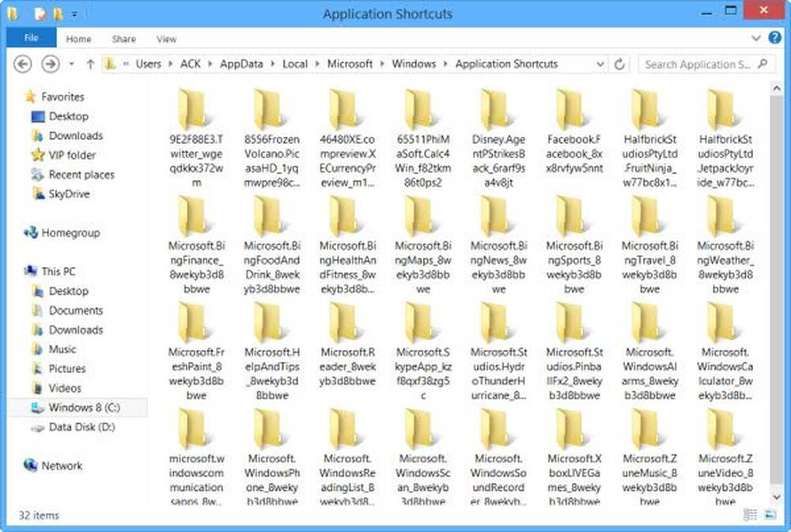Navigate to Local in the address bar
The image size is (791, 532).
(294, 64)
